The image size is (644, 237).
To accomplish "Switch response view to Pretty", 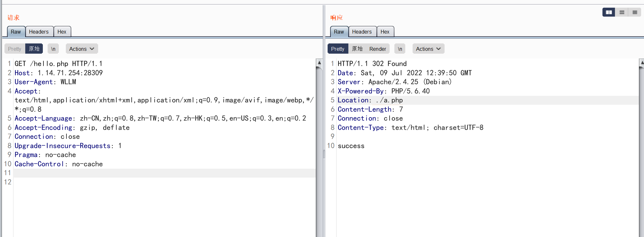I will coord(338,49).
